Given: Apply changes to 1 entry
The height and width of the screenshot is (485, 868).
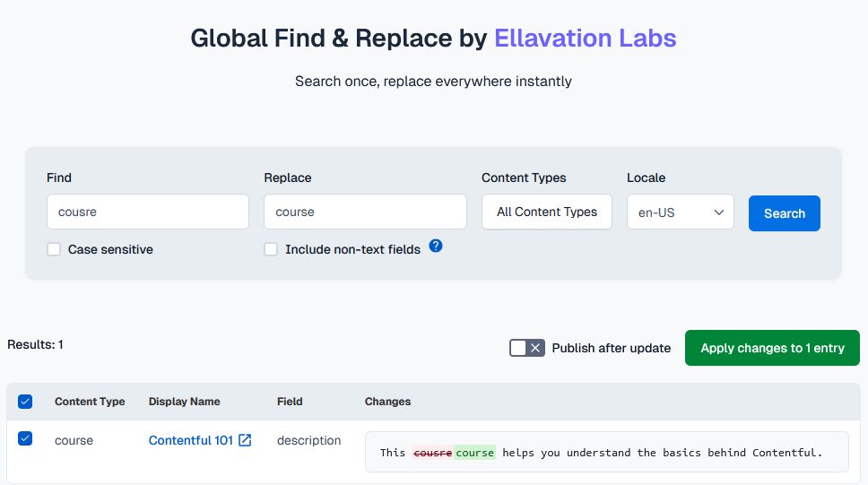Looking at the screenshot, I should 772,348.
